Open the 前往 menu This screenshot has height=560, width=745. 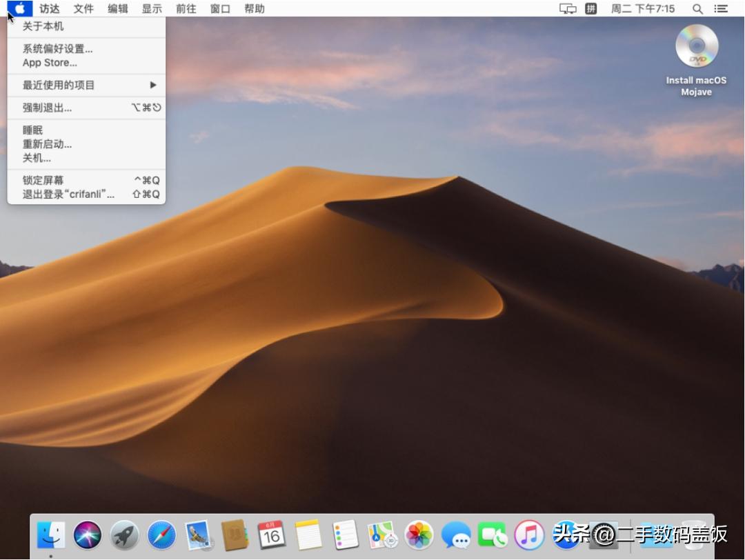(x=186, y=9)
